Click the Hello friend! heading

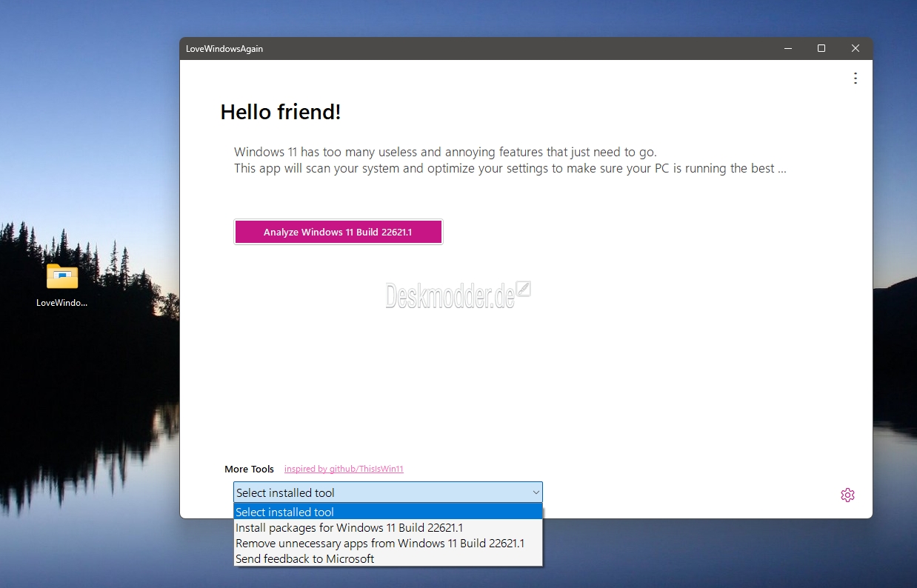pos(281,113)
